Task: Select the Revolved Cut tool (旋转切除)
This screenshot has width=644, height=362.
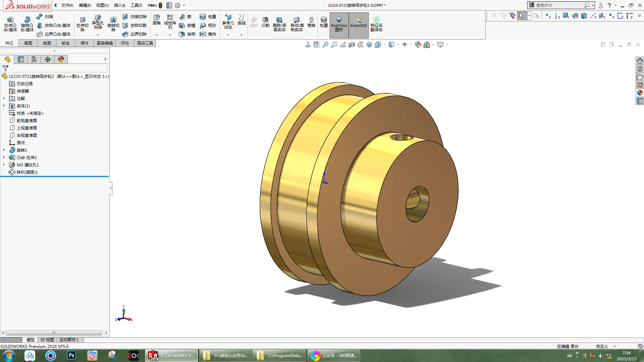Action: (113, 24)
